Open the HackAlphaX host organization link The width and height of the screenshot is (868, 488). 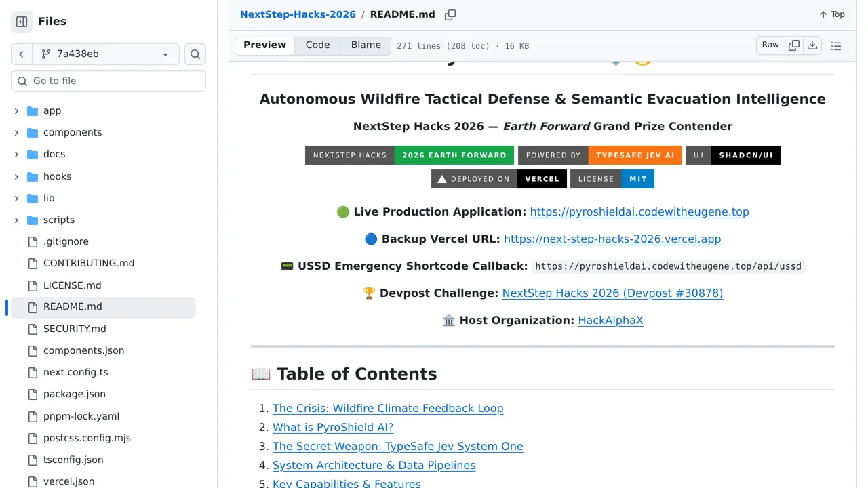610,320
